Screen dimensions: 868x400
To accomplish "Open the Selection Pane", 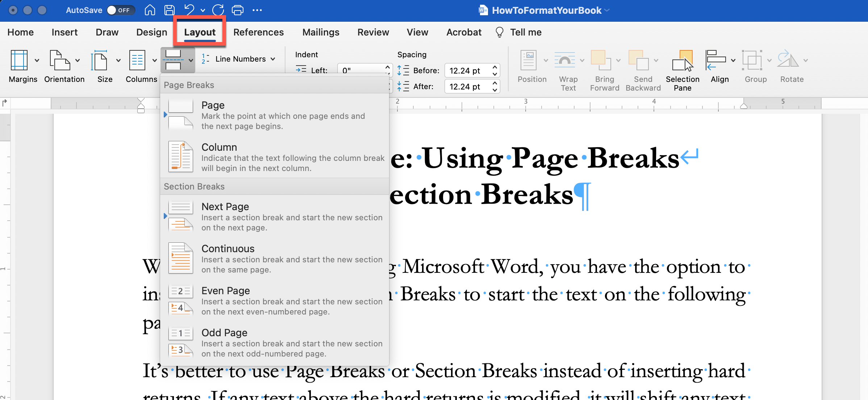I will point(683,71).
